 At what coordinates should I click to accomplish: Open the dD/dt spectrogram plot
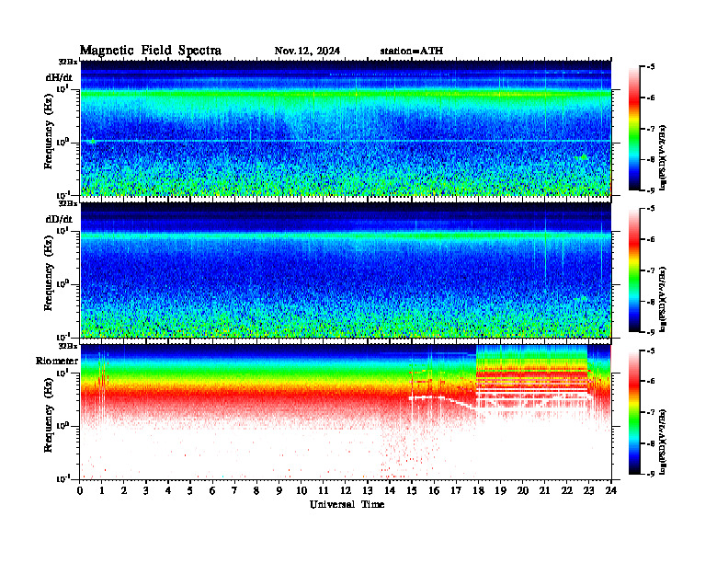click(x=346, y=270)
